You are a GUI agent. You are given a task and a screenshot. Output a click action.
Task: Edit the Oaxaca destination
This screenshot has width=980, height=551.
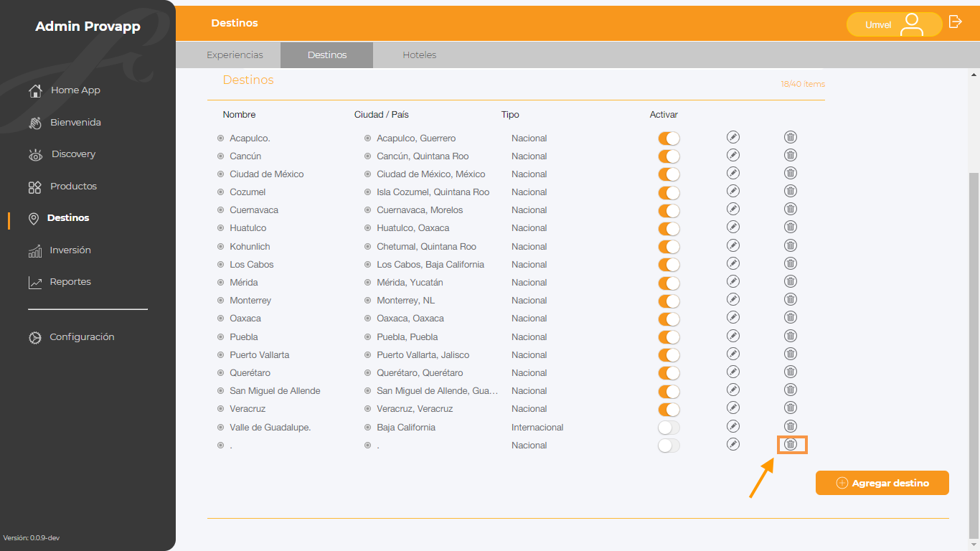732,317
